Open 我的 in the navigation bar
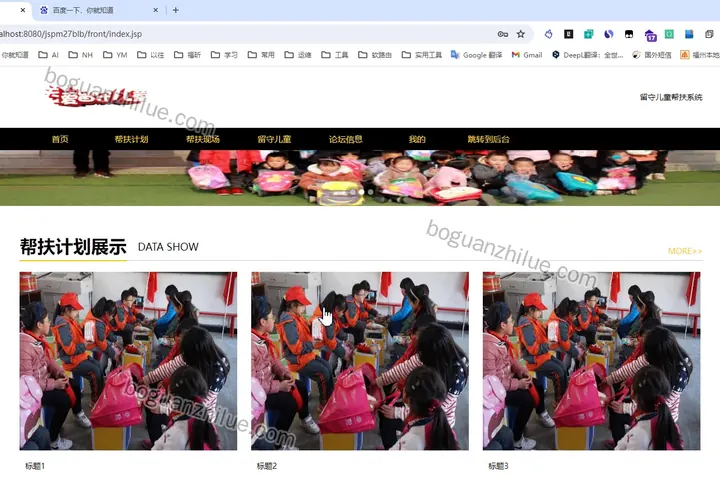This screenshot has width=720, height=480. click(417, 139)
